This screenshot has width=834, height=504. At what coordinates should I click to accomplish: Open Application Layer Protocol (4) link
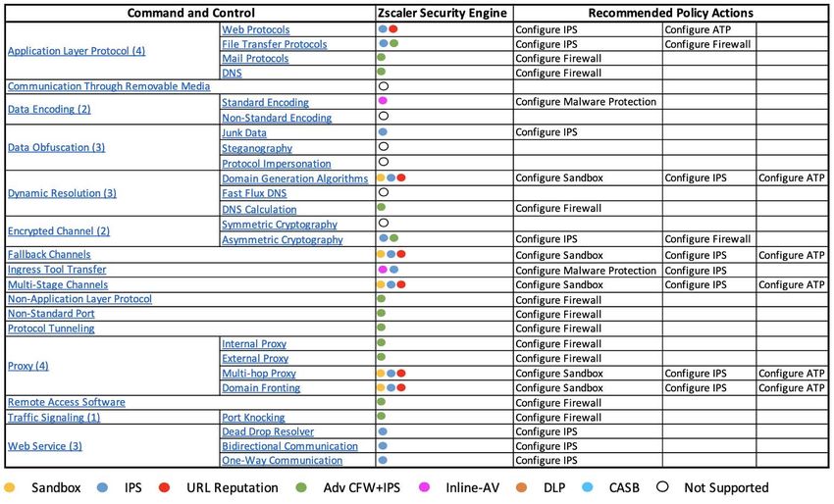[x=77, y=51]
